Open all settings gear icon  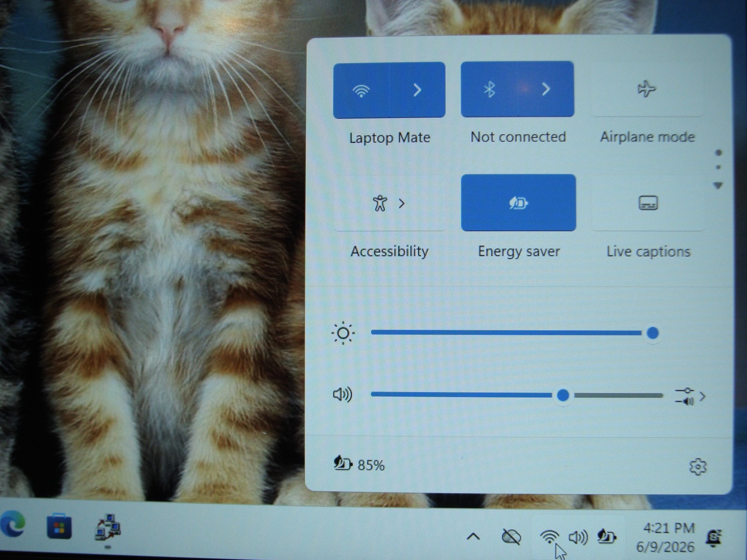[x=698, y=467]
